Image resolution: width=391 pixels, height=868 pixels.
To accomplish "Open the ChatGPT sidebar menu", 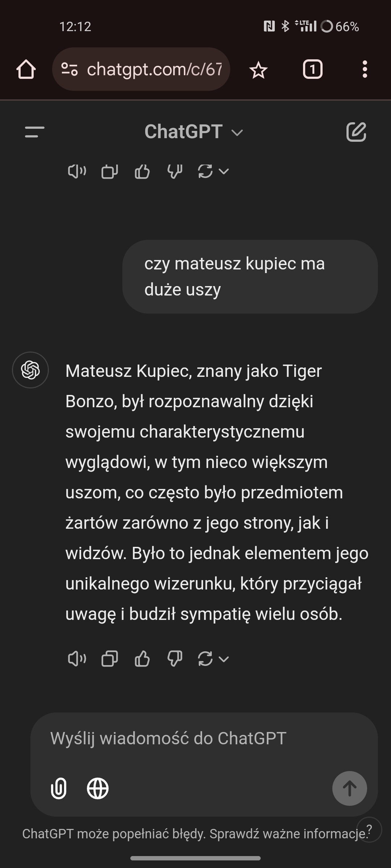I will tap(35, 132).
